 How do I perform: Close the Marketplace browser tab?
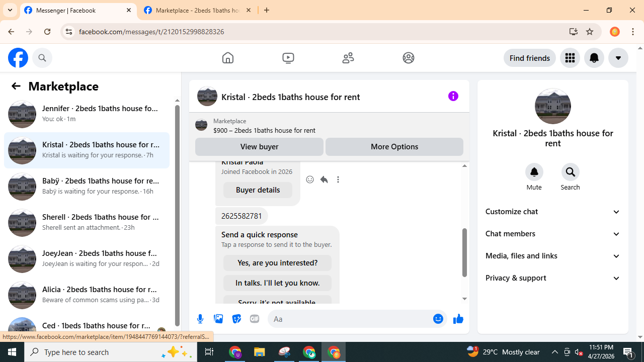249,10
